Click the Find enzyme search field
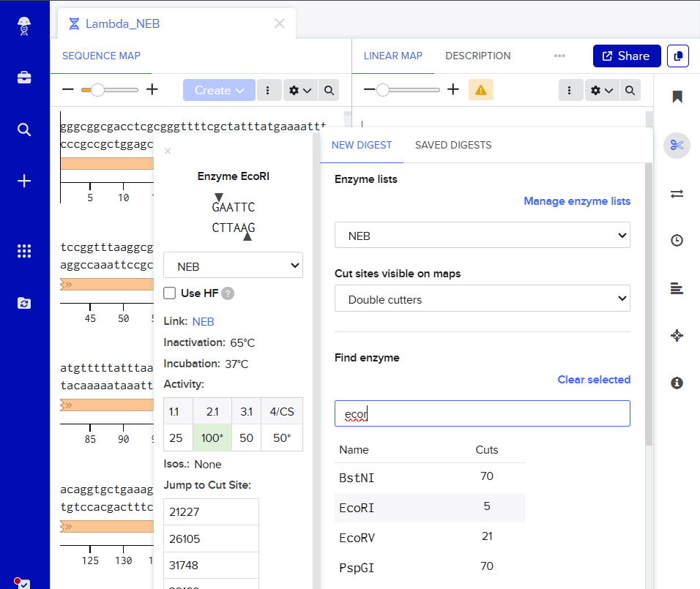The width and height of the screenshot is (700, 589). tap(482, 413)
